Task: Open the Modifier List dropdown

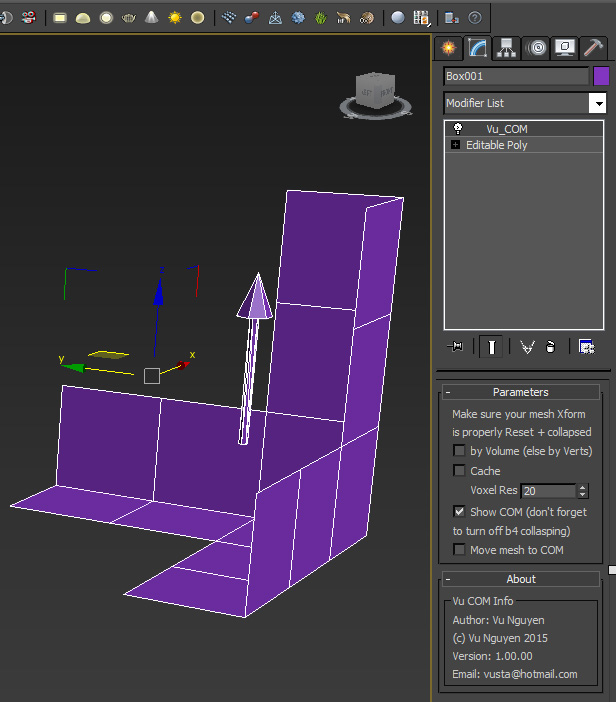Action: point(597,103)
